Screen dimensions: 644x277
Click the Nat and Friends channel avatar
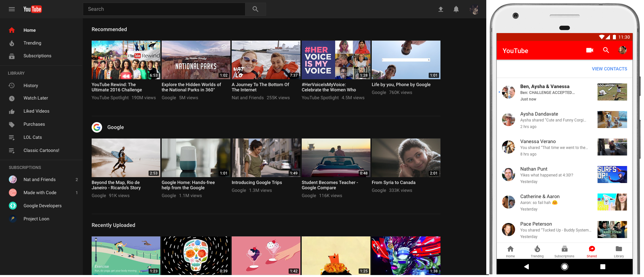pos(13,179)
